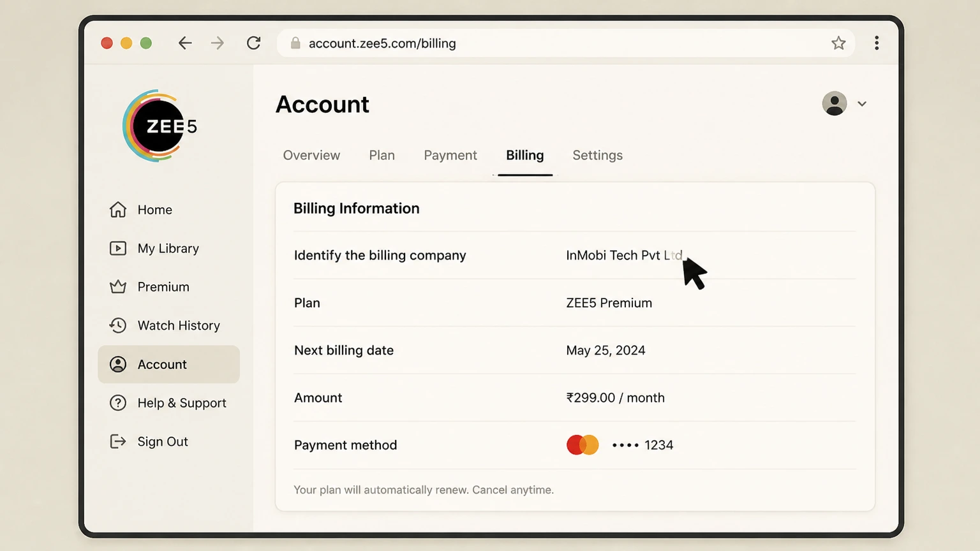Click the 'Identify the billing company' label
This screenshot has height=551, width=980.
(x=380, y=255)
